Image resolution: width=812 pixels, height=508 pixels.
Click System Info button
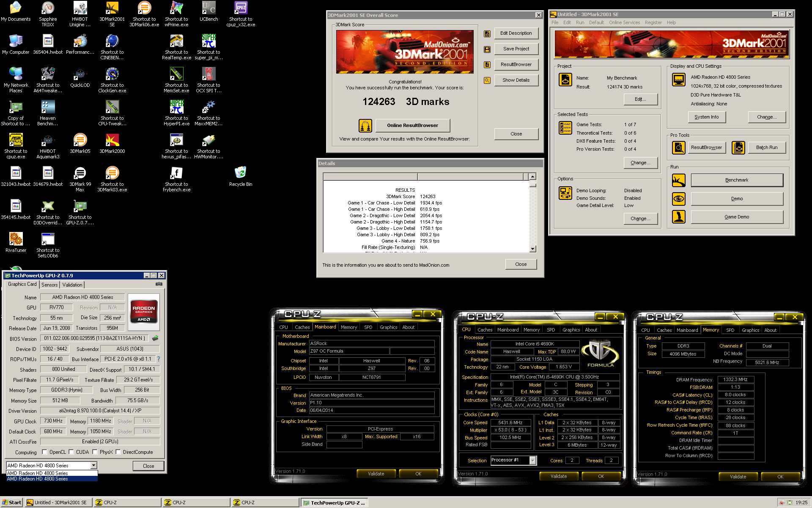pos(706,117)
